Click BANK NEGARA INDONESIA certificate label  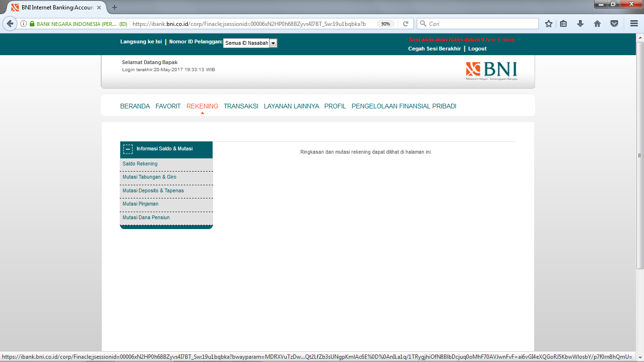coord(82,24)
